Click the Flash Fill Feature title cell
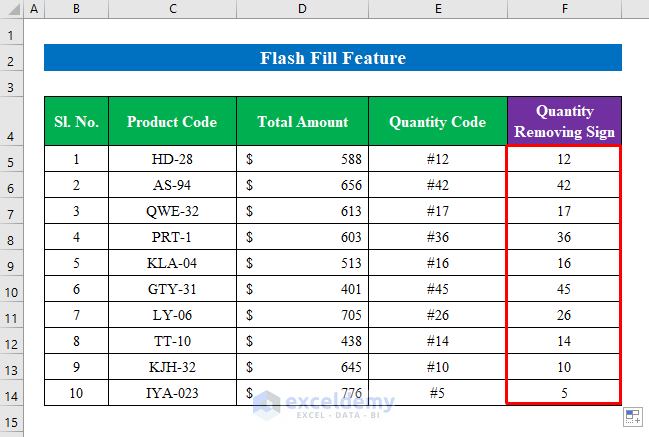Viewport: 649px width, 437px height. (332, 59)
